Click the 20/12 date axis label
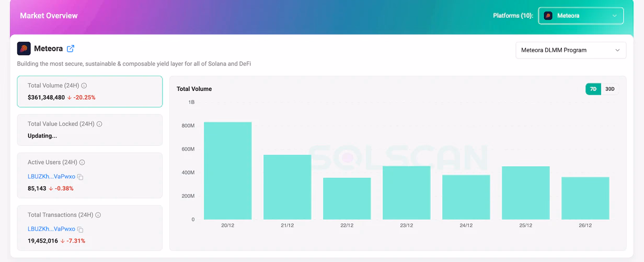 coord(228,225)
